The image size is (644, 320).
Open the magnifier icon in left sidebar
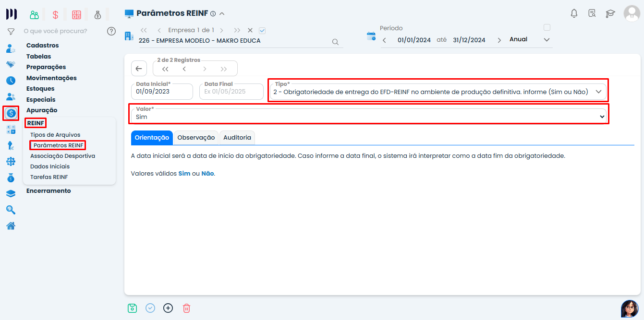click(x=11, y=210)
